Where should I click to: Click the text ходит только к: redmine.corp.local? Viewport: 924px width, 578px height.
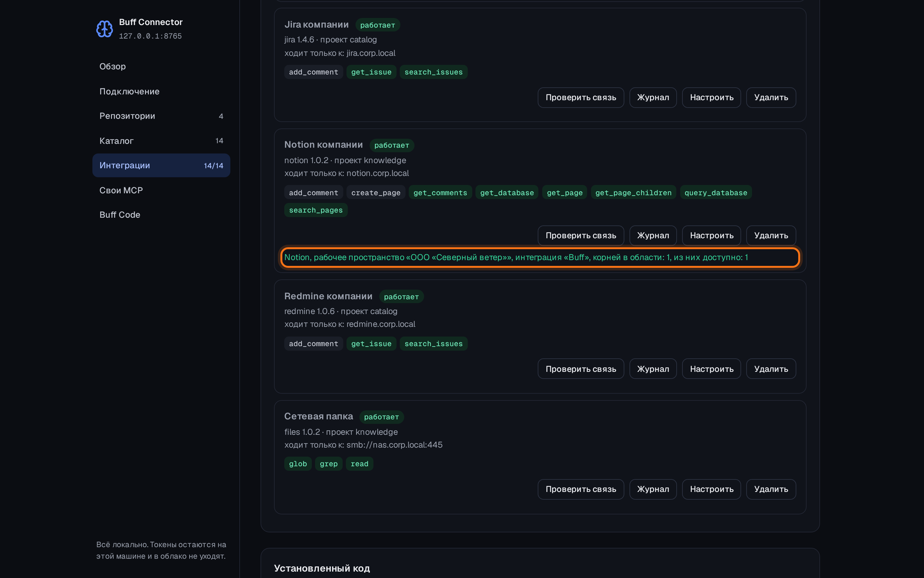click(350, 324)
